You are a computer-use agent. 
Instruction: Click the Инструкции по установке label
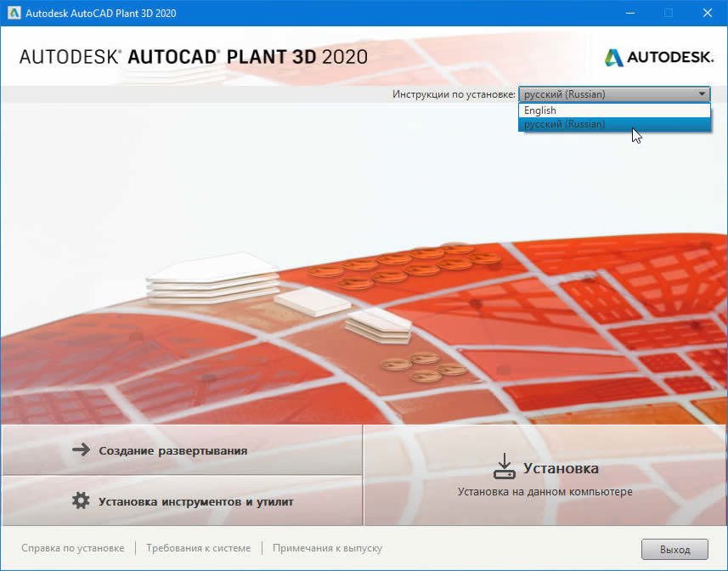[454, 94]
